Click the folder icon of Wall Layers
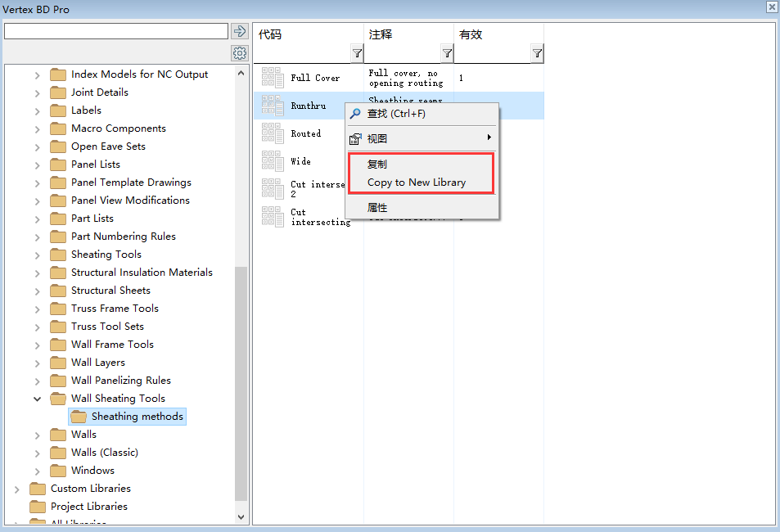 pyautogui.click(x=58, y=363)
